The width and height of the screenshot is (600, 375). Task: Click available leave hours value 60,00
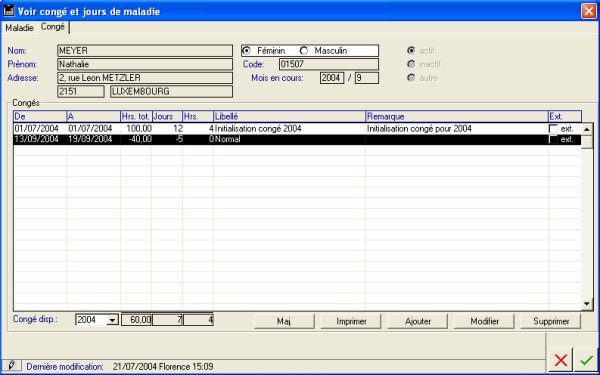tap(137, 320)
